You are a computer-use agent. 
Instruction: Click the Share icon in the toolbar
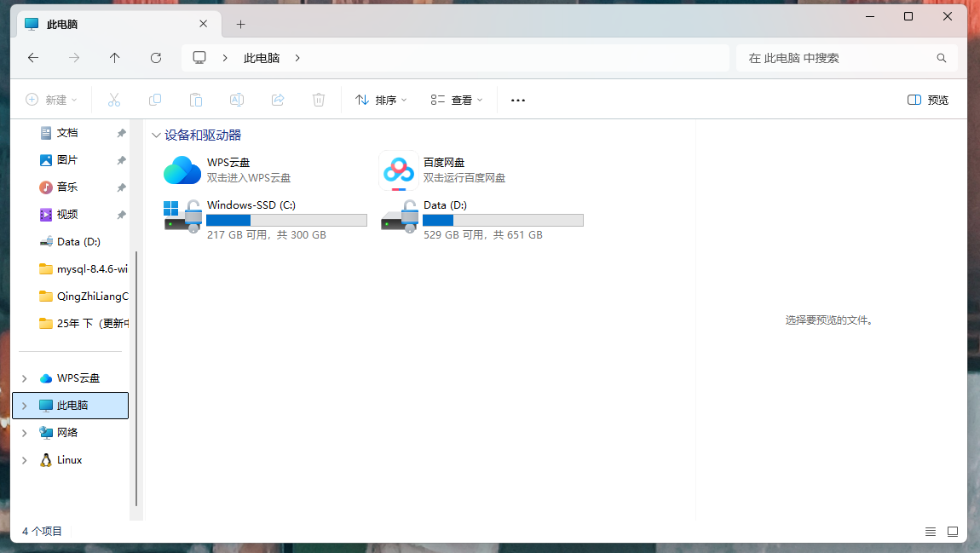coord(277,100)
